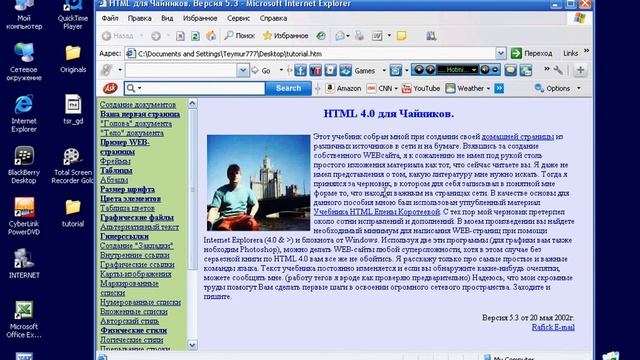
Task: Open the Go button dropdown arrow
Action: point(281,70)
